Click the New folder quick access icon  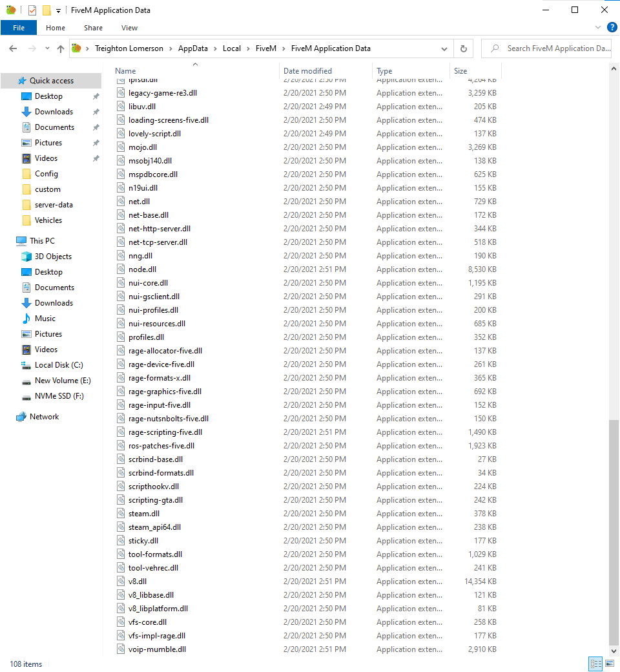[46, 10]
